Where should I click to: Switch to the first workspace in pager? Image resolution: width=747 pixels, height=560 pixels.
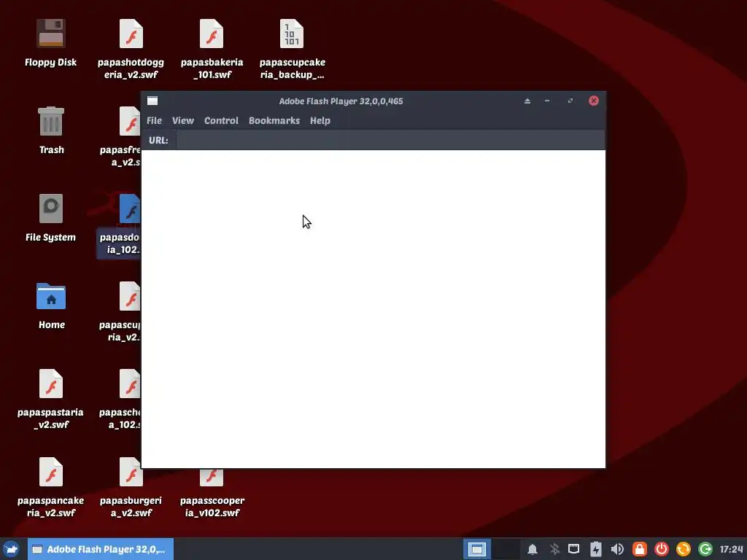[476, 549]
